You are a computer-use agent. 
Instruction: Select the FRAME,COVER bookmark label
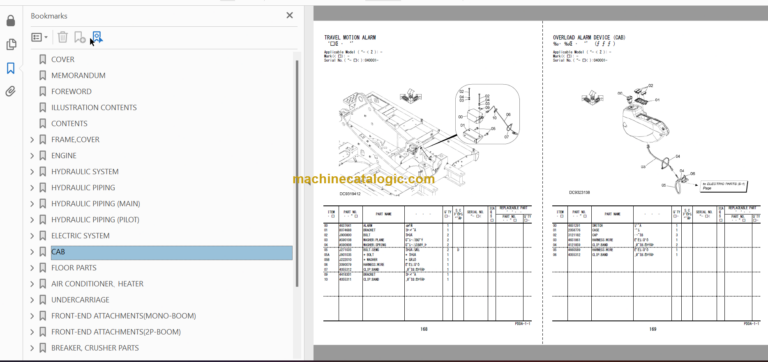75,140
